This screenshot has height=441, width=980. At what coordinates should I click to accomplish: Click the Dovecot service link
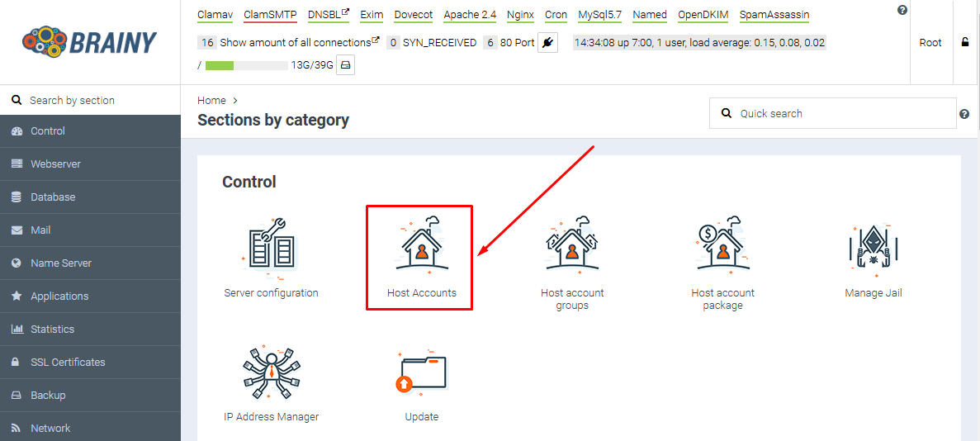[x=413, y=14]
